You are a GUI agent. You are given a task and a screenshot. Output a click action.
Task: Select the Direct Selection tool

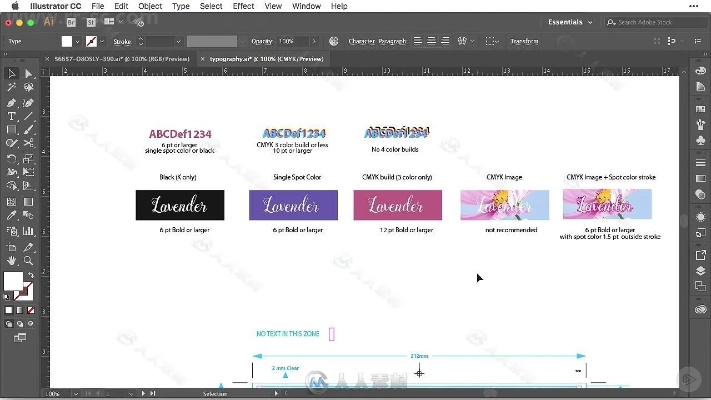click(x=28, y=74)
